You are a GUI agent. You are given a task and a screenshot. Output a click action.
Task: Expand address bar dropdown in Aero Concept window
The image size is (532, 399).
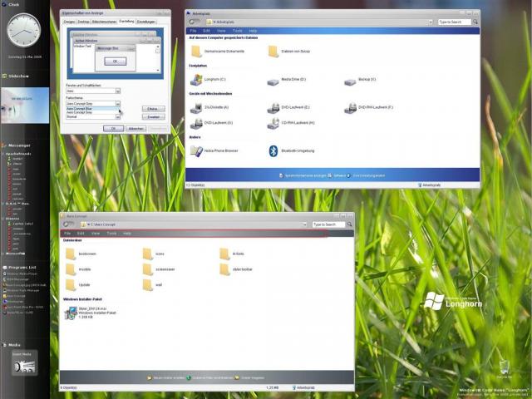click(x=304, y=224)
